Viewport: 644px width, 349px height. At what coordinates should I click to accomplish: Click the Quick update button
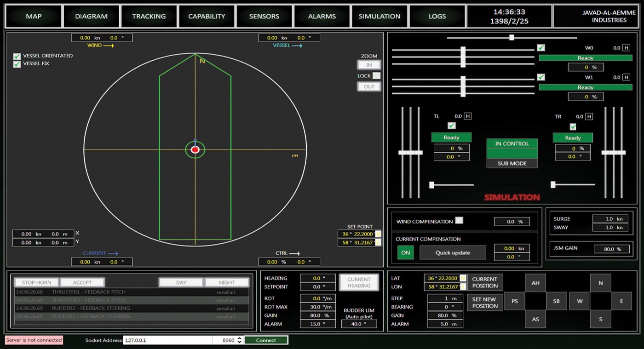pyautogui.click(x=453, y=252)
